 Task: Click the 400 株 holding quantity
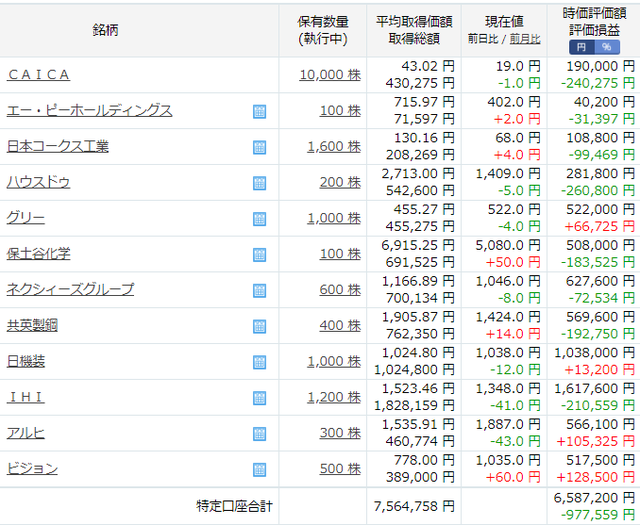(340, 325)
